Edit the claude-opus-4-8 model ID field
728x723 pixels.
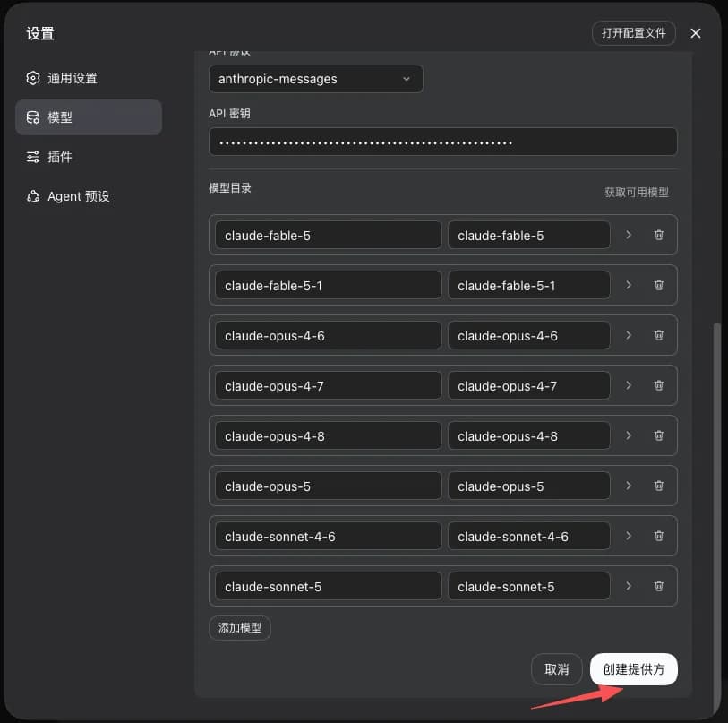[329, 435]
